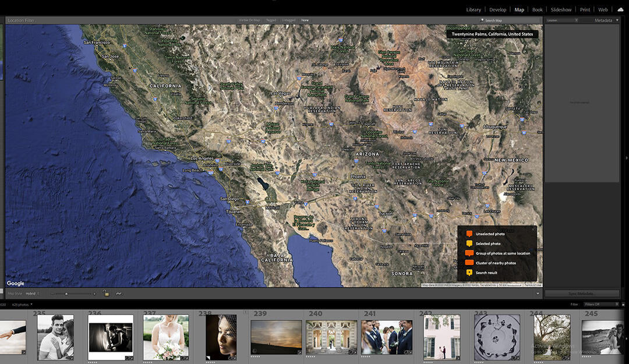Screen dimensions: 629x364
Task: Toggle the lock markers padlock icon
Action: [x=106, y=294]
